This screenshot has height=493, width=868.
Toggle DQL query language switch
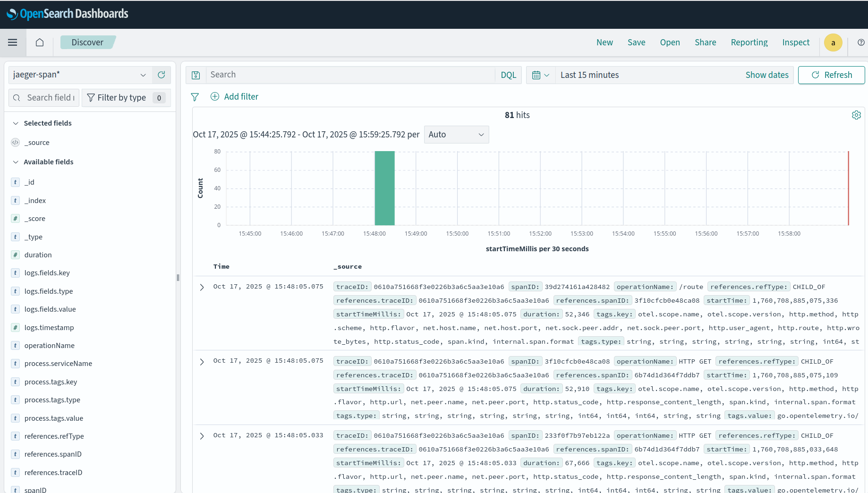click(x=508, y=75)
